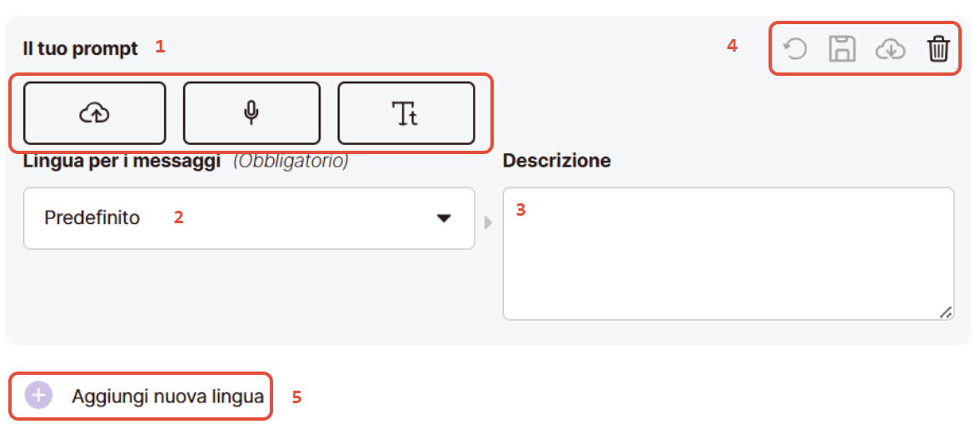Image resolution: width=980 pixels, height=424 pixels.
Task: Click the "Lingua per i messaggi" label
Action: coord(122,161)
